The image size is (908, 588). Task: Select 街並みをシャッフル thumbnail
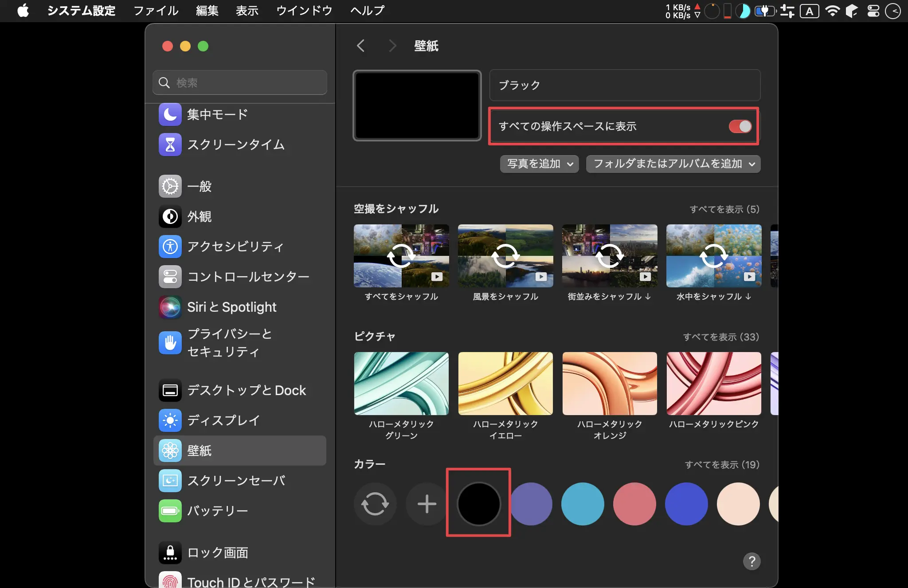pos(610,256)
